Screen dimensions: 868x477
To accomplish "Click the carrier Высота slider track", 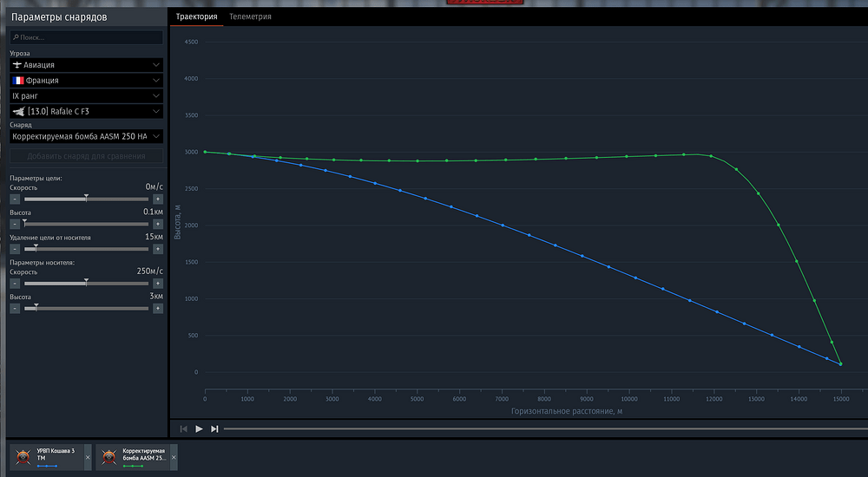I will [86, 308].
